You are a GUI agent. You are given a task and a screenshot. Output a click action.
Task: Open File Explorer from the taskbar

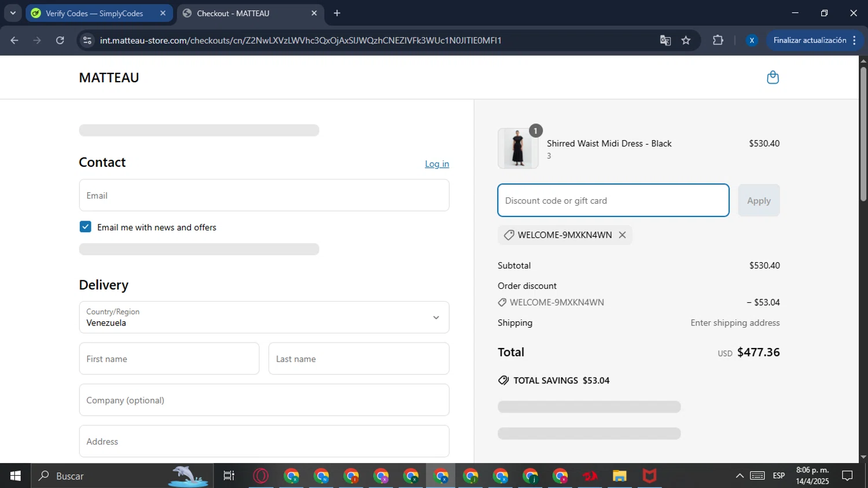620,476
